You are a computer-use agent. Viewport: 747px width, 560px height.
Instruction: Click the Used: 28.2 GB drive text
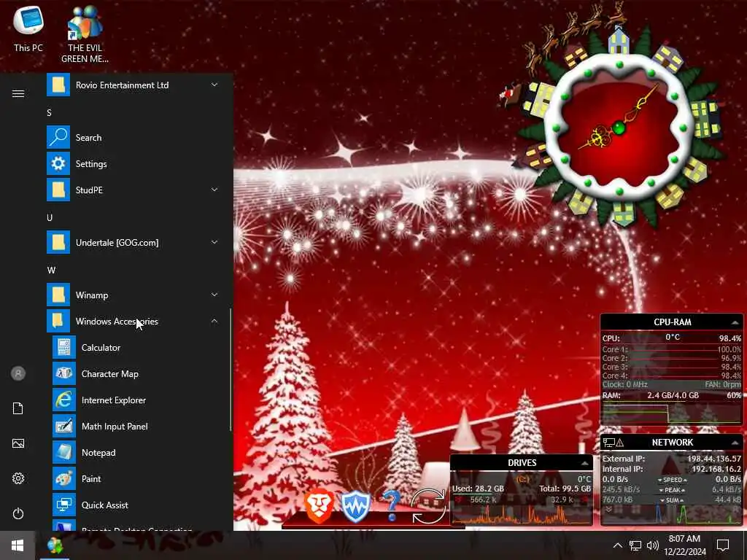click(x=478, y=489)
